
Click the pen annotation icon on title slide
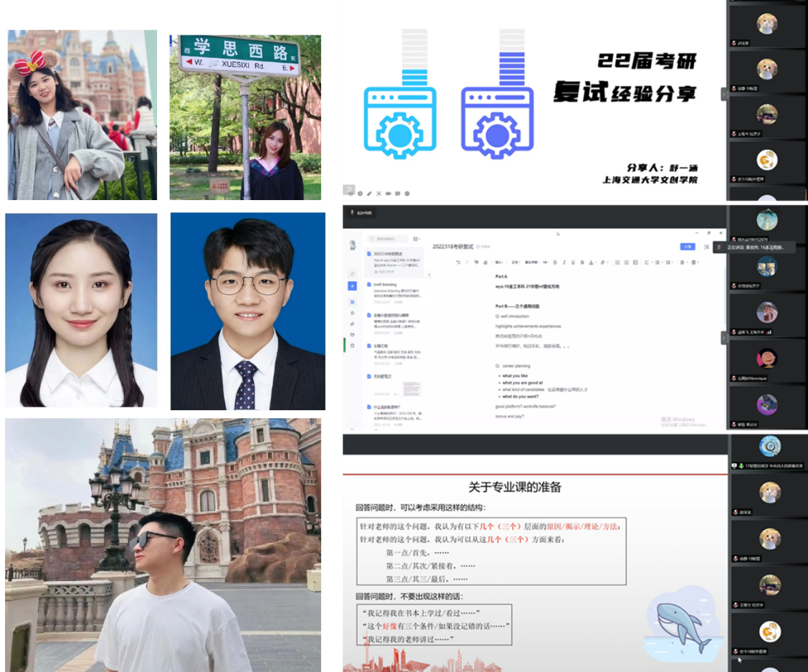click(x=369, y=194)
